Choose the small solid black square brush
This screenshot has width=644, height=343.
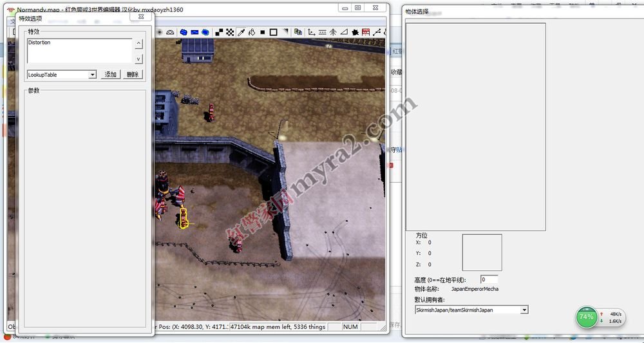[x=263, y=32]
